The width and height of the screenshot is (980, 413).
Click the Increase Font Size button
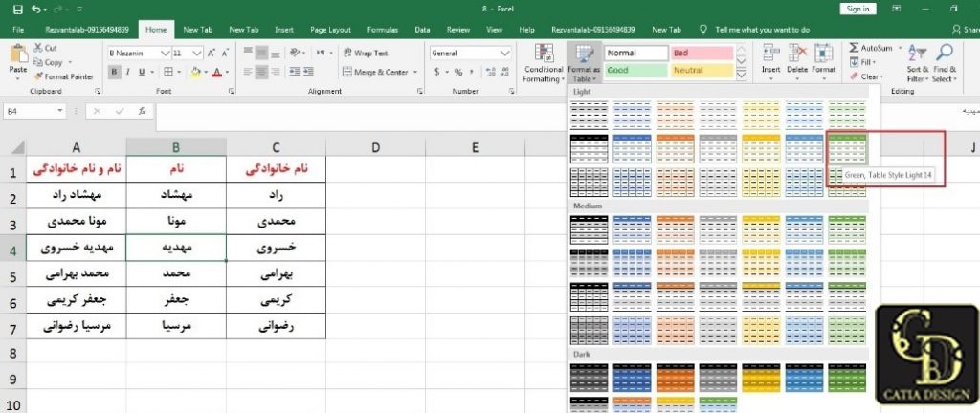tap(211, 53)
